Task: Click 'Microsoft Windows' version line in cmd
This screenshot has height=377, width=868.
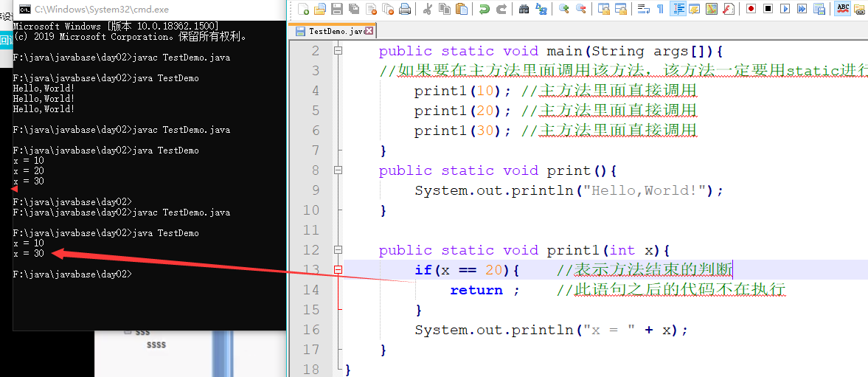Action: point(115,27)
